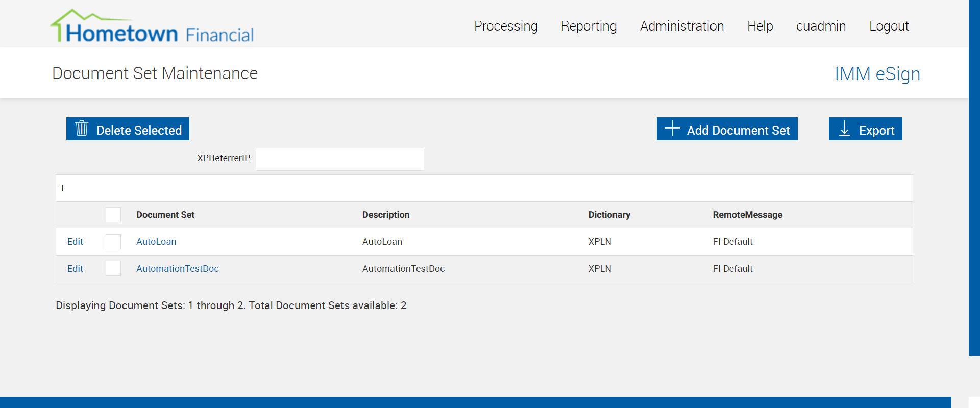Expand the Administration menu
This screenshot has width=980, height=408.
click(x=682, y=26)
